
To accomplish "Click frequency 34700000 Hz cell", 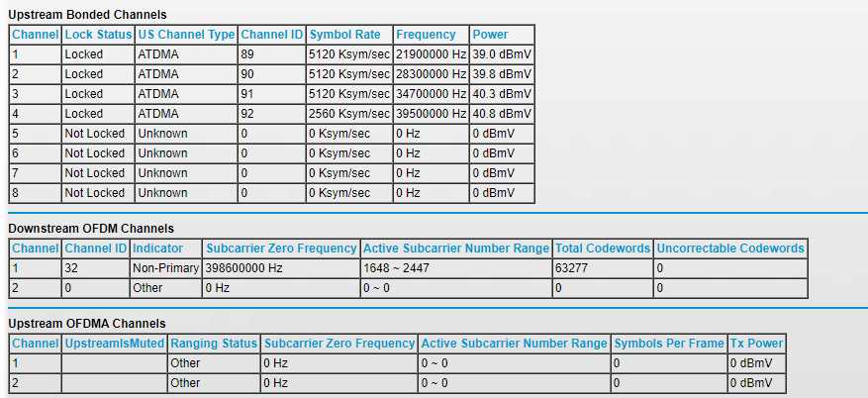I will pos(432,94).
